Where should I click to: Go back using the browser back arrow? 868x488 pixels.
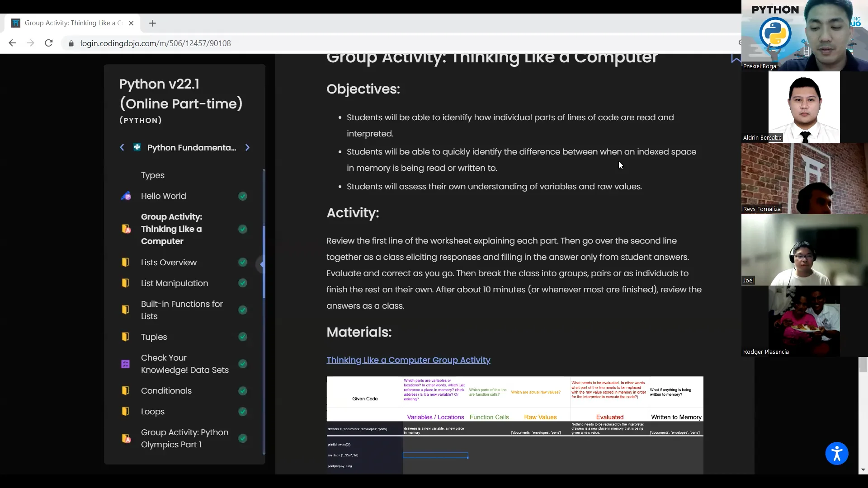click(x=12, y=43)
